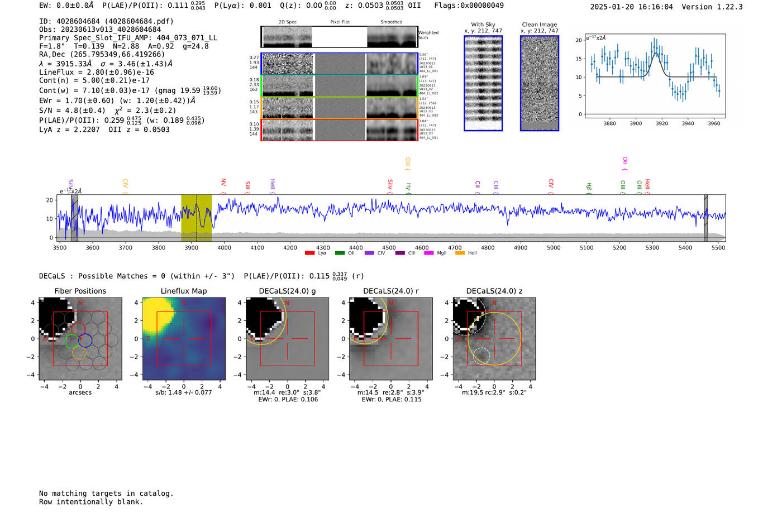
Task: Click the red Lyα legend swatch
Action: pos(309,253)
